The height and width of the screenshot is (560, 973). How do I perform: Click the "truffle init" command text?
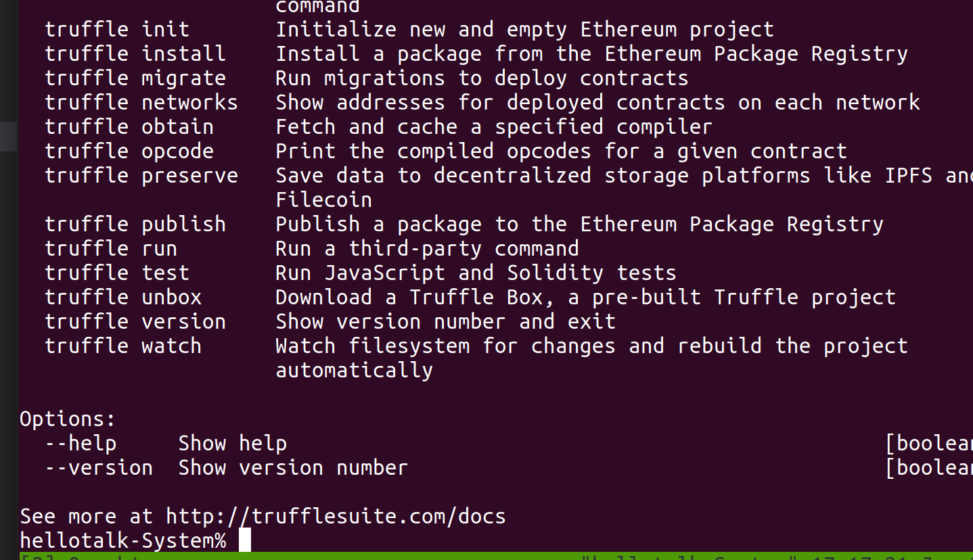[117, 30]
